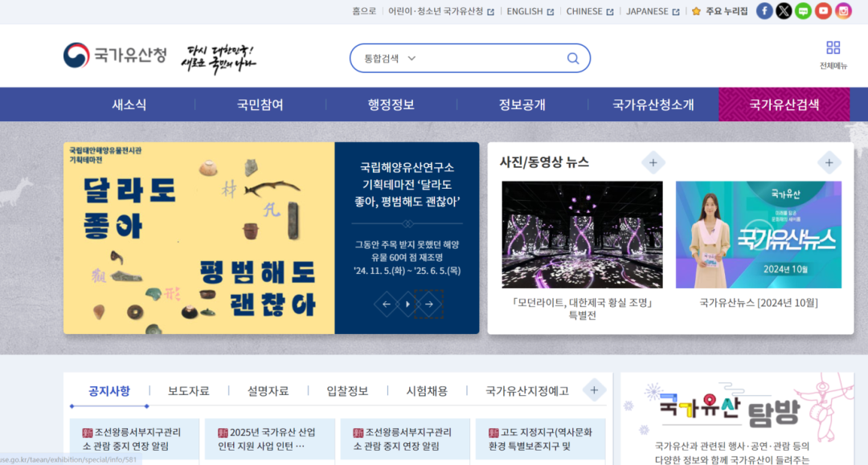
Task: Click the search magnifier icon
Action: (x=573, y=58)
